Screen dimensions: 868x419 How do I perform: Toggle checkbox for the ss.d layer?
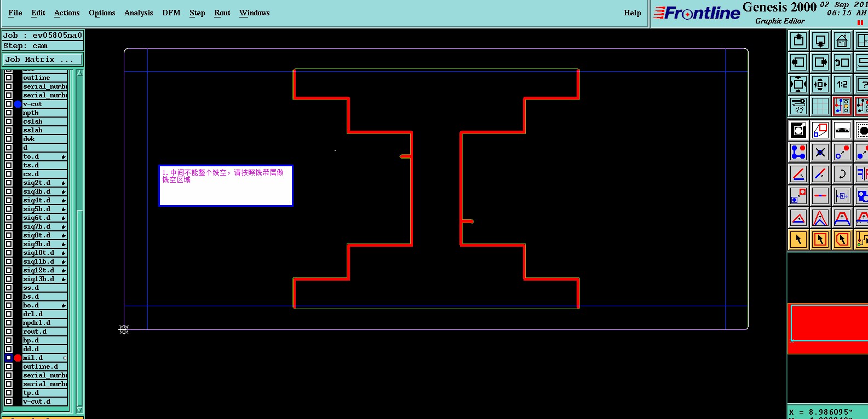click(9, 288)
